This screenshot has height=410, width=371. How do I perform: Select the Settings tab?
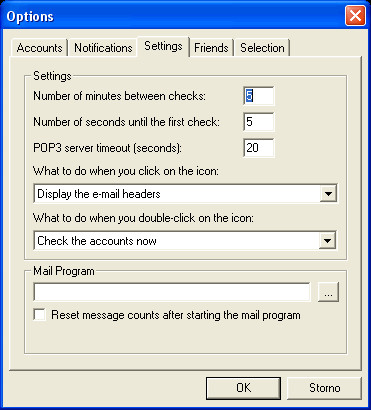(x=163, y=46)
